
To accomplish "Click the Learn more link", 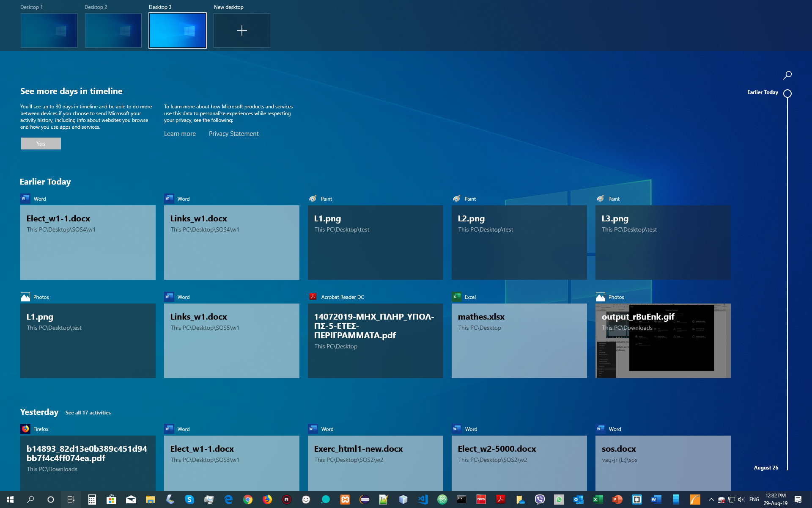I will [x=180, y=134].
